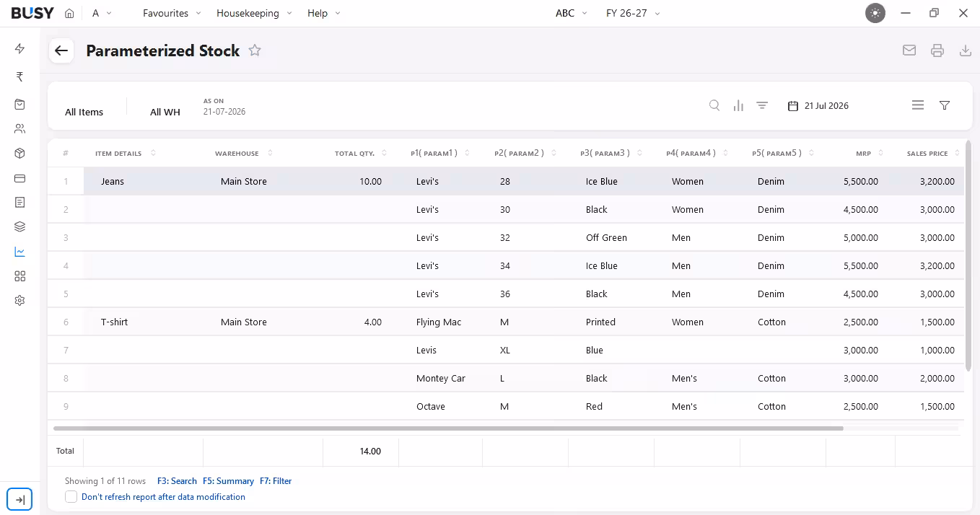The height and width of the screenshot is (515, 980).
Task: Open the card payment sidebar icon
Action: (19, 178)
